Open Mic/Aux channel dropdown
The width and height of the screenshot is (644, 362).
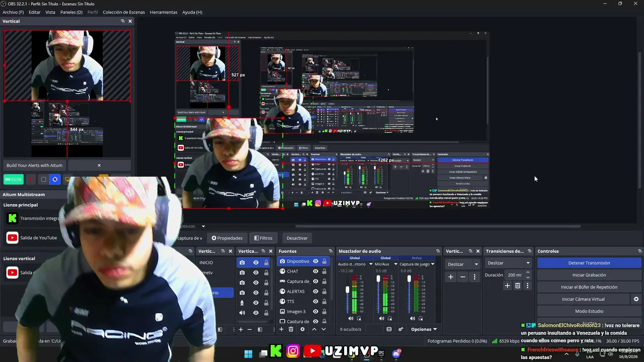pyautogui.click(x=395, y=264)
